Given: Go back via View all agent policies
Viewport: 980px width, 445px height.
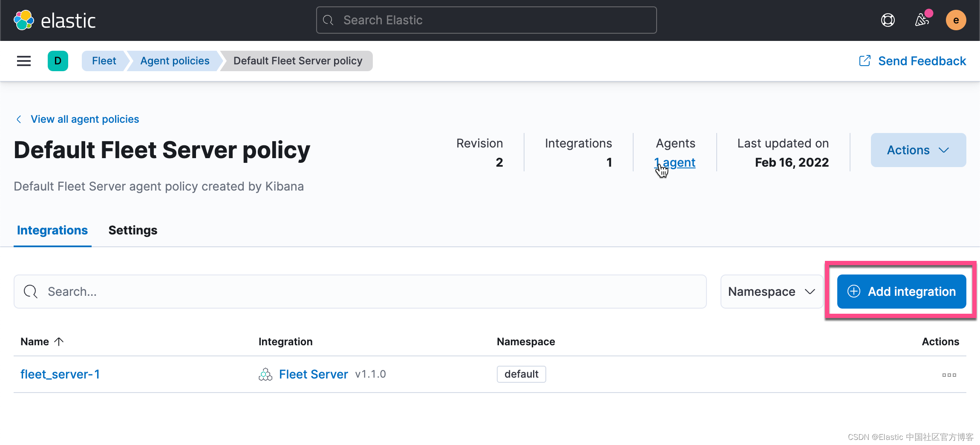Looking at the screenshot, I should (84, 119).
